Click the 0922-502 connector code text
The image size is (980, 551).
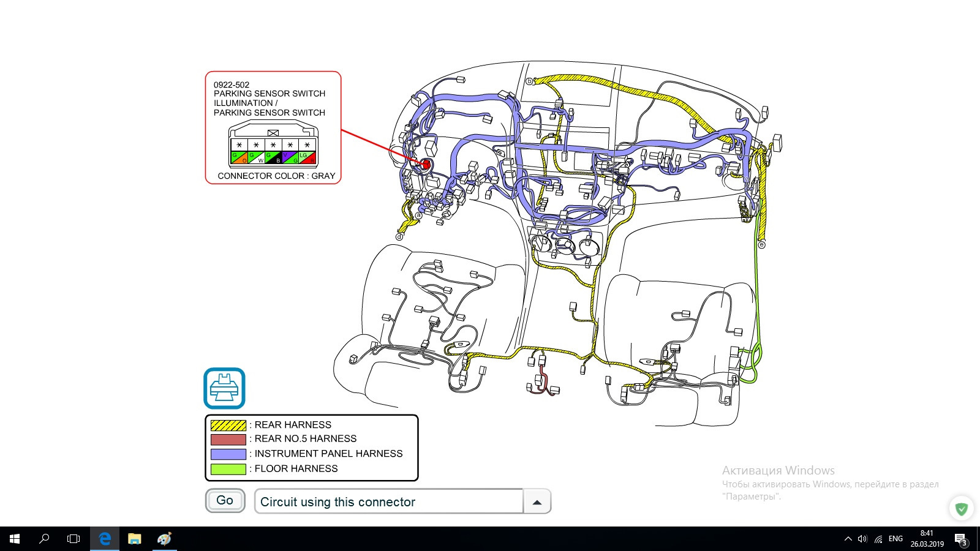pos(232,84)
